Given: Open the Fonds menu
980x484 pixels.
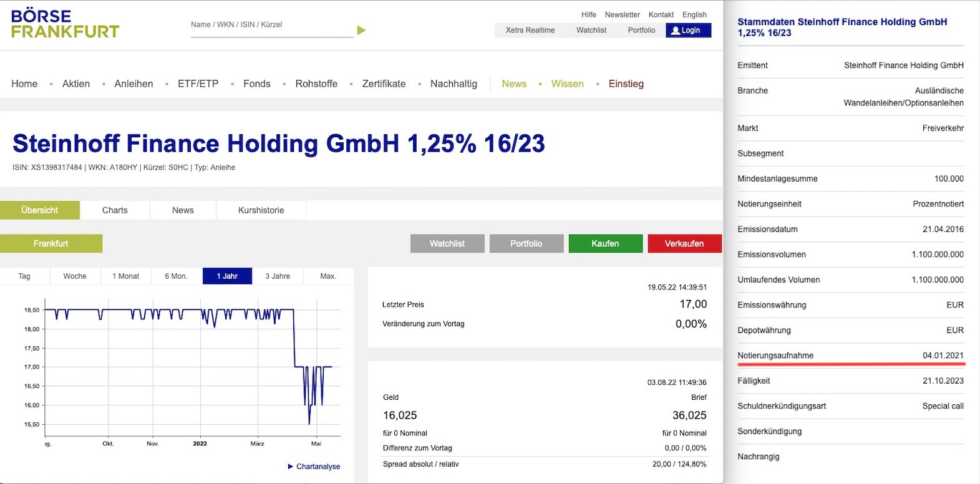Looking at the screenshot, I should [x=257, y=84].
